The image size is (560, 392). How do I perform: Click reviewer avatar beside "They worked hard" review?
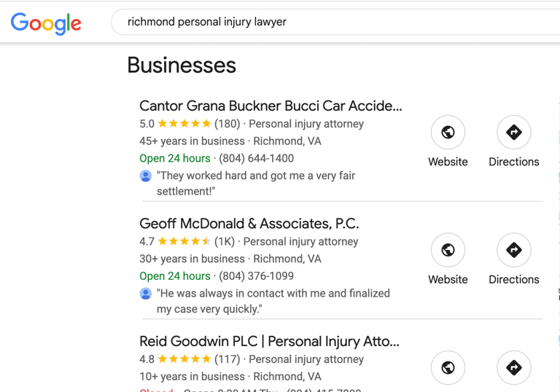point(146,176)
